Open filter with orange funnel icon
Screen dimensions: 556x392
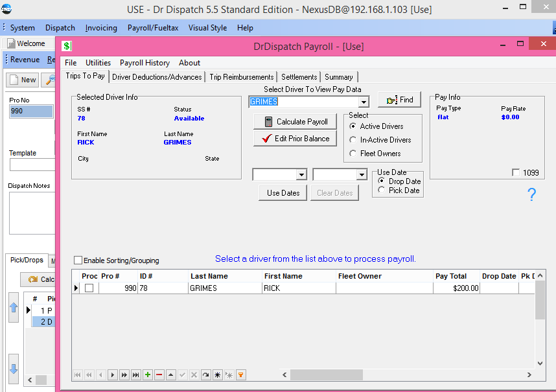coord(241,375)
